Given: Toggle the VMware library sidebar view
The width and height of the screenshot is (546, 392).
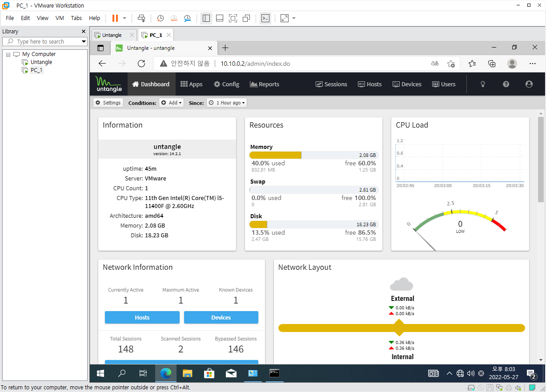Looking at the screenshot, I should click(x=206, y=18).
